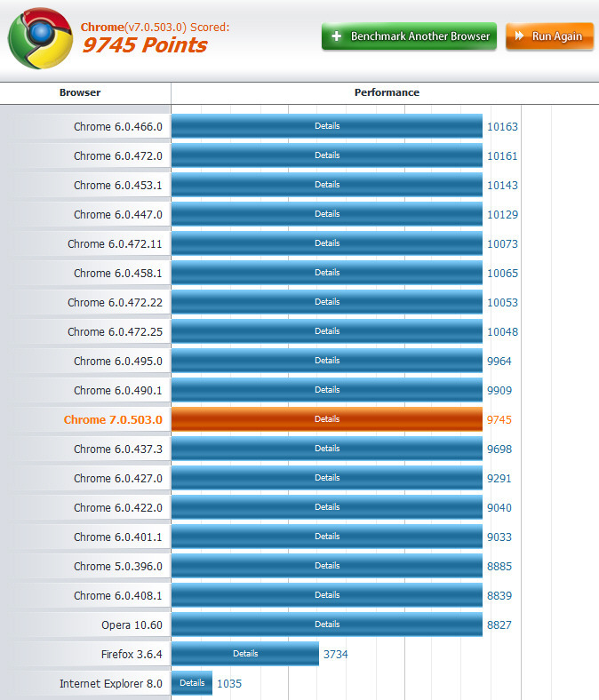599x700 pixels.
Task: Select the Chrome 6.0.437.3 label
Action: coord(118,449)
